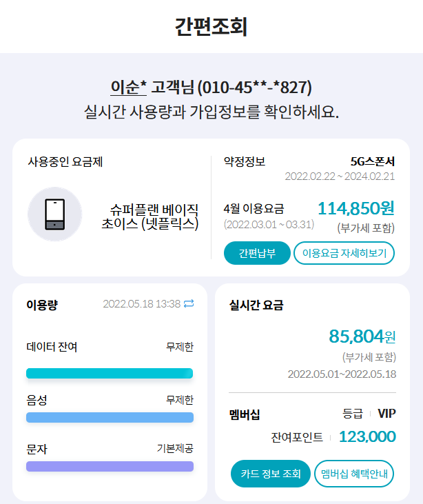Click the 5G스폰서 contract label
The height and width of the screenshot is (504, 423).
(372, 162)
